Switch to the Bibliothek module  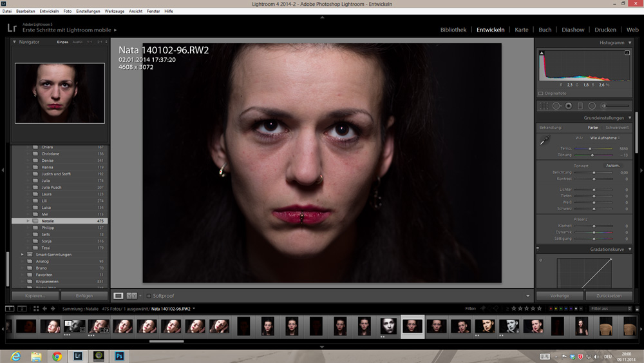click(453, 30)
